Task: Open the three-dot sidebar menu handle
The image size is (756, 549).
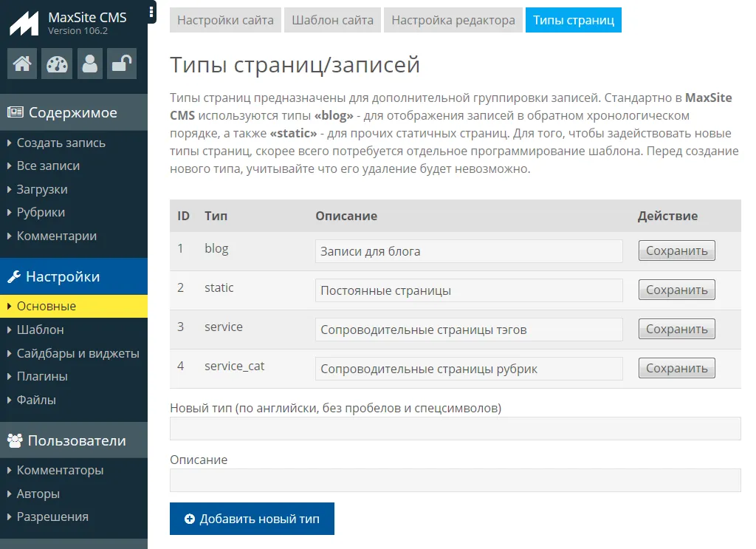Action: click(151, 12)
